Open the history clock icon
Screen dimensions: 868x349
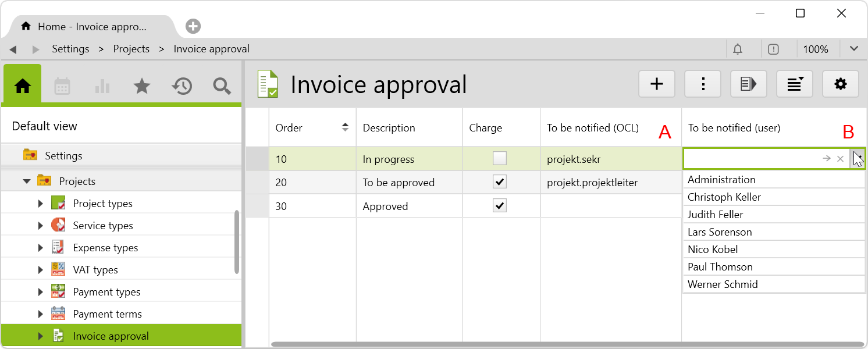(182, 86)
